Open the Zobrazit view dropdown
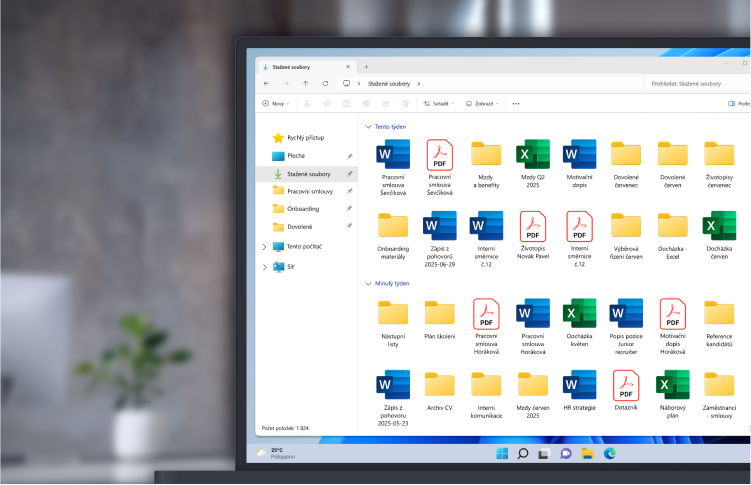The image size is (751, 485). [x=483, y=103]
